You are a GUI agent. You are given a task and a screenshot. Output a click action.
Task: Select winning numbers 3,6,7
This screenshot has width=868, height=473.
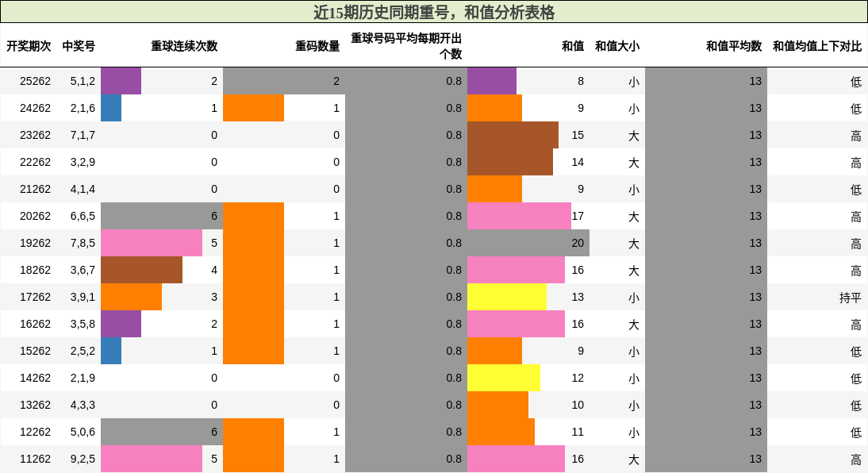[x=83, y=271]
